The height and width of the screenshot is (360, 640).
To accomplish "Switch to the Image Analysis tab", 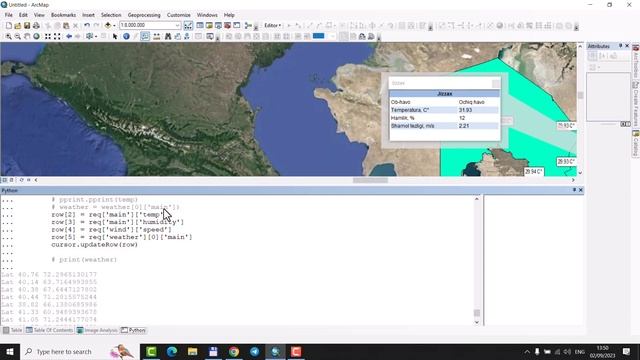I will pyautogui.click(x=97, y=330).
